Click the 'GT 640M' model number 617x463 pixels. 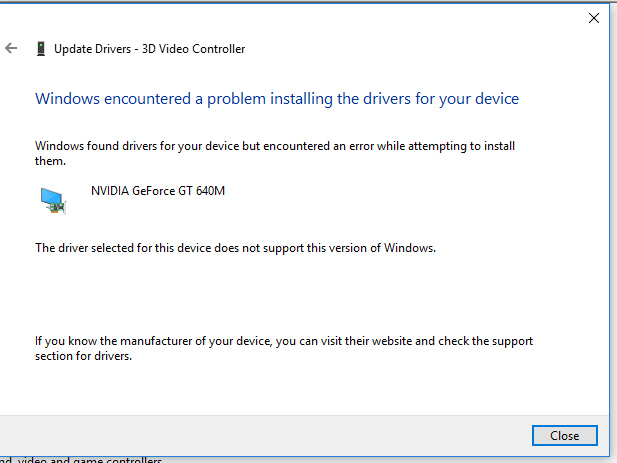(x=201, y=191)
